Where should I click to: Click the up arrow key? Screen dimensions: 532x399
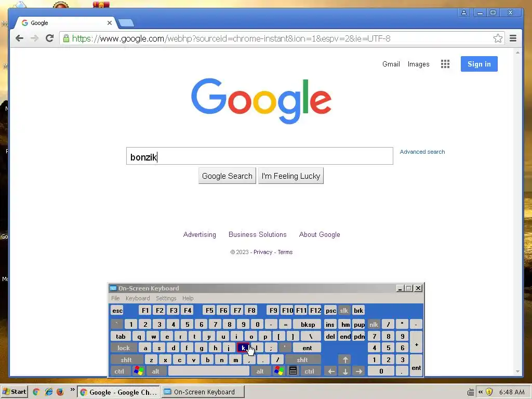[x=345, y=360]
